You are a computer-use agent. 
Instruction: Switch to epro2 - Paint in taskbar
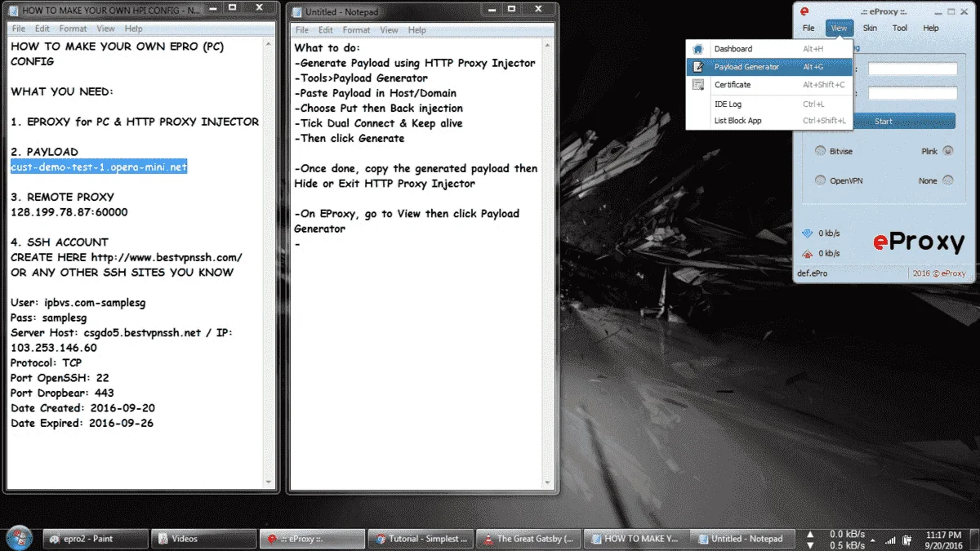pyautogui.click(x=96, y=539)
